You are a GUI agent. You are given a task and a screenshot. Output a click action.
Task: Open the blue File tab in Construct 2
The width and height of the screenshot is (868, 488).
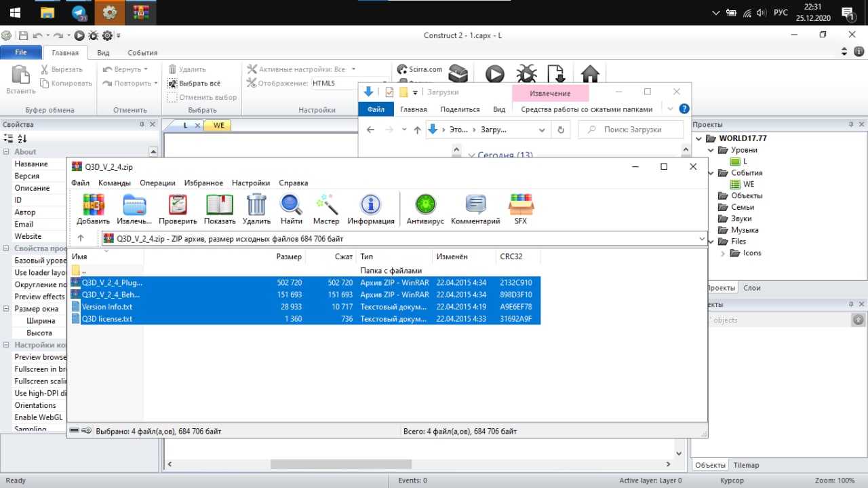tap(21, 52)
